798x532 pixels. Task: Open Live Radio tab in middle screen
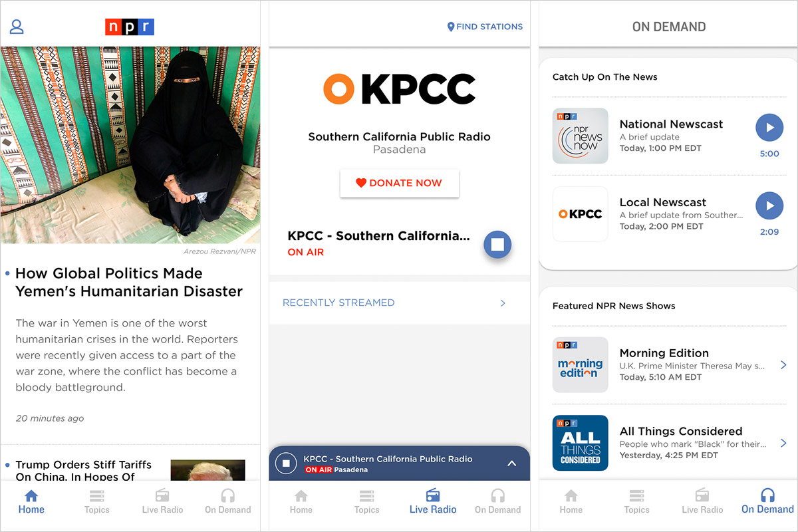pos(433,502)
